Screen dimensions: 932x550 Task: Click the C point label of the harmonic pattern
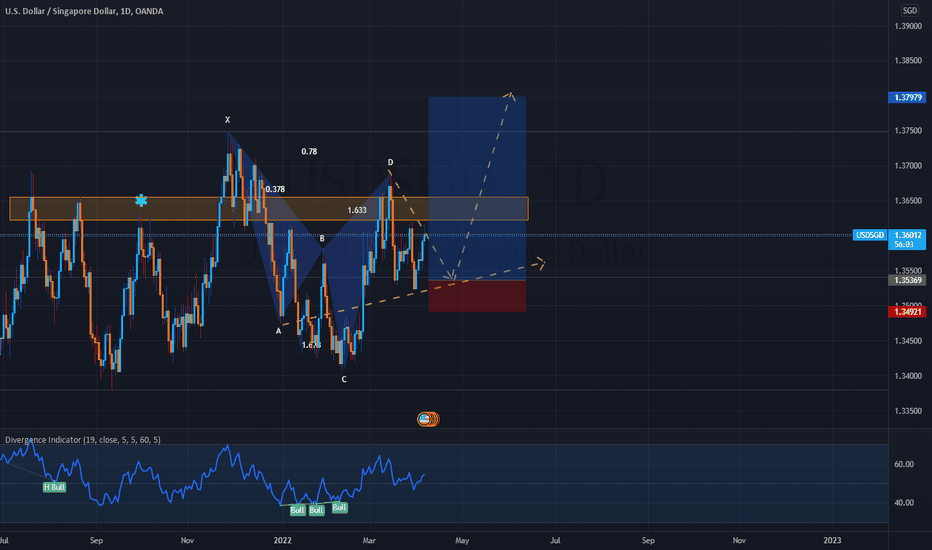tap(344, 379)
